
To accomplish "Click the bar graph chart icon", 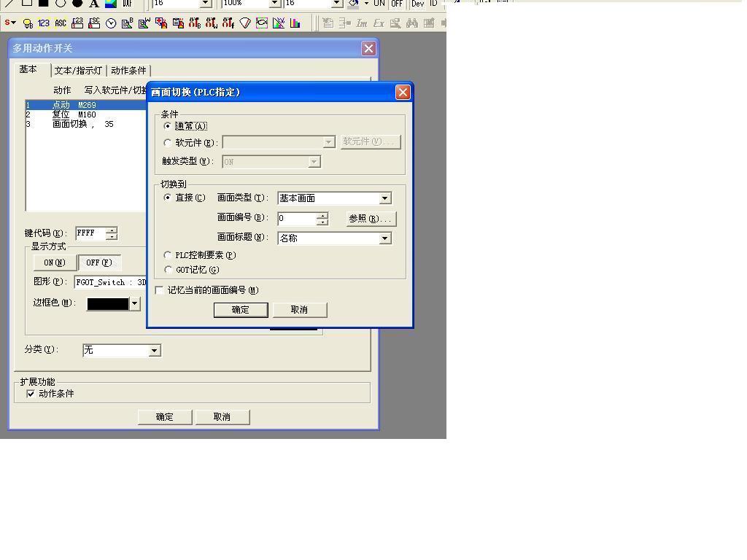I will click(x=295, y=23).
